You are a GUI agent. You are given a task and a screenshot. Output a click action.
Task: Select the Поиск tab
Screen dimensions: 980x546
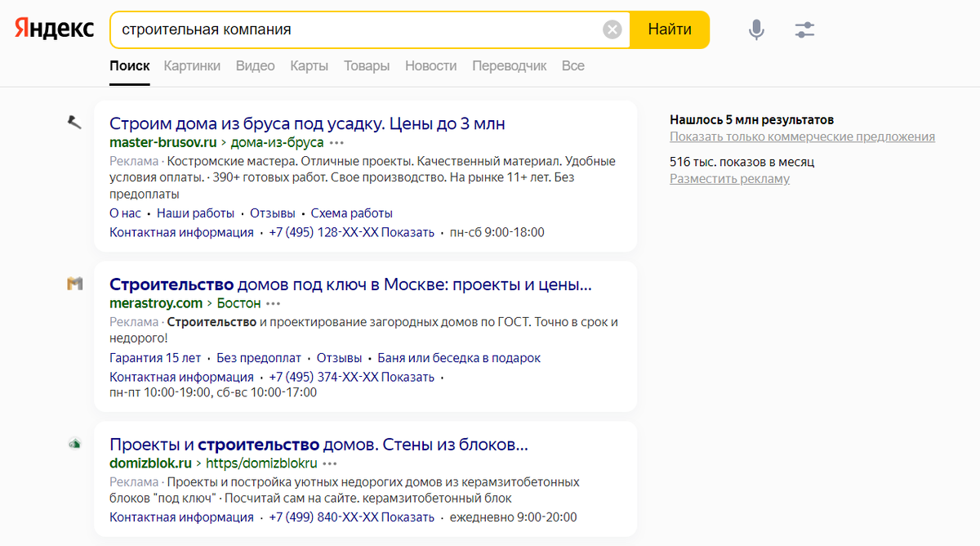tap(130, 66)
